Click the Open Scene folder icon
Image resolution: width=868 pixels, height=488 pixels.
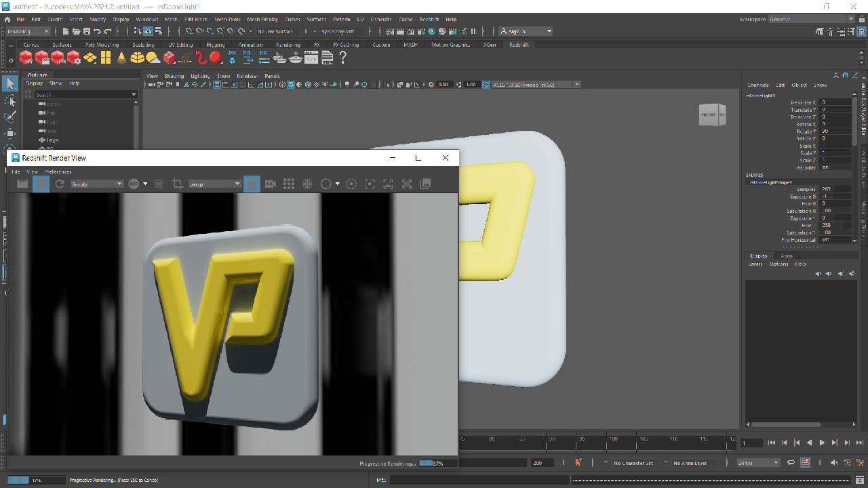[x=76, y=31]
